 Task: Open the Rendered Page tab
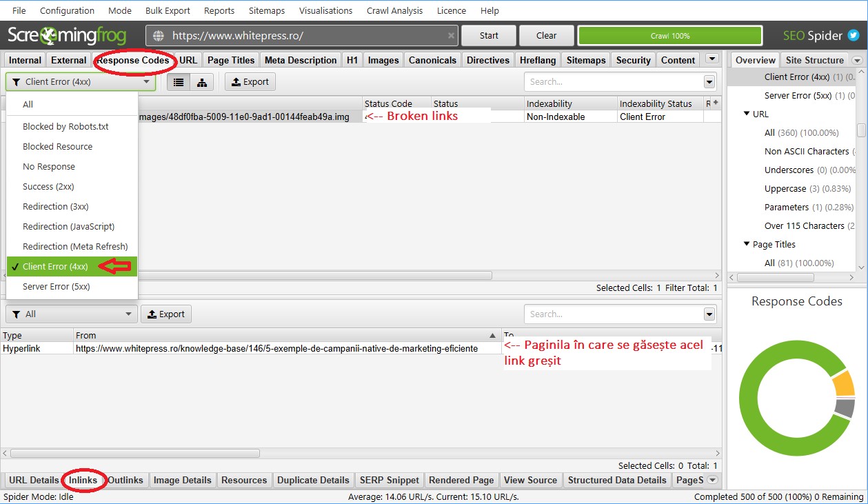coord(461,480)
